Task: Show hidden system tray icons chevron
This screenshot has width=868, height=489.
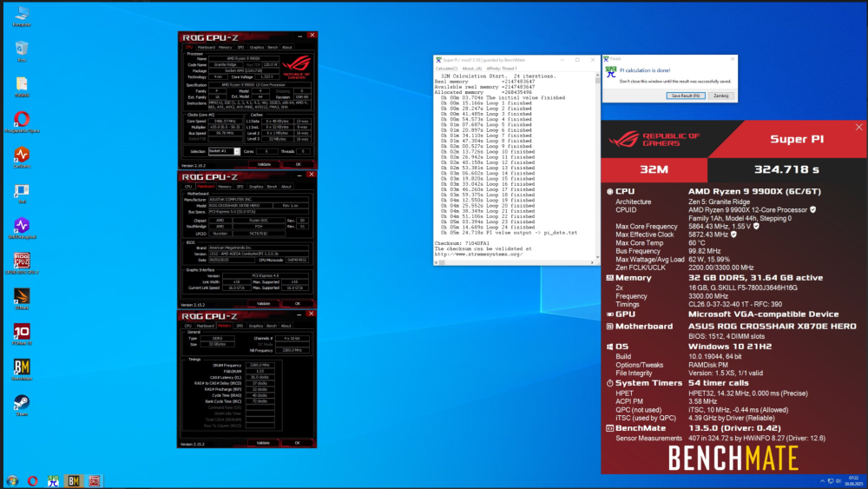Action: tap(822, 480)
